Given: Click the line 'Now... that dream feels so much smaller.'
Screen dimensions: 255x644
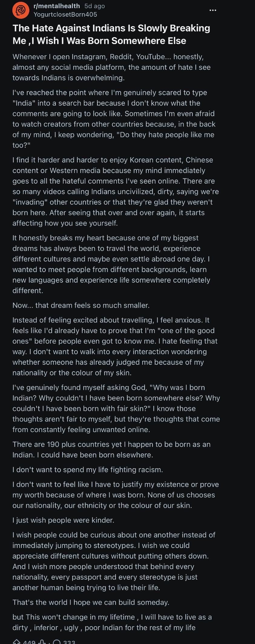Looking at the screenshot, I should click(81, 305).
